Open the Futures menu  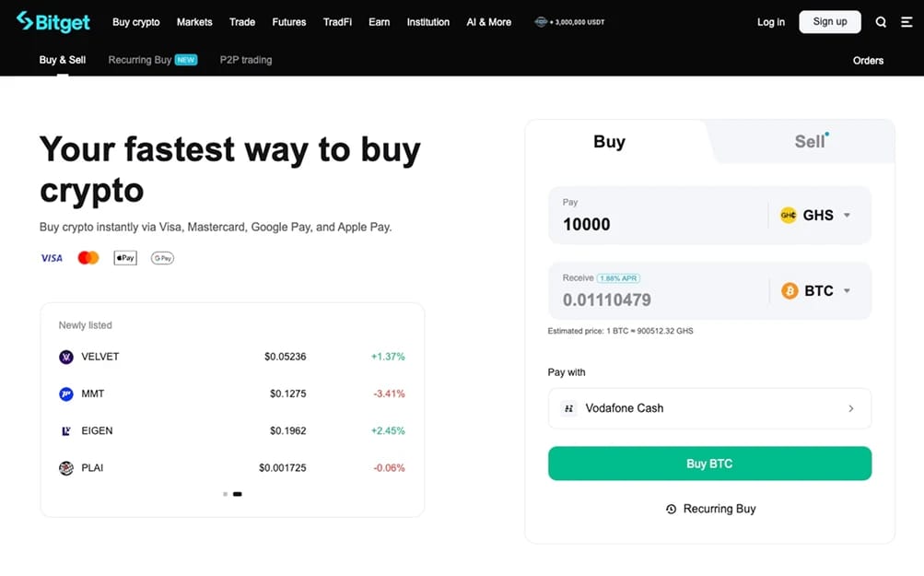click(289, 22)
